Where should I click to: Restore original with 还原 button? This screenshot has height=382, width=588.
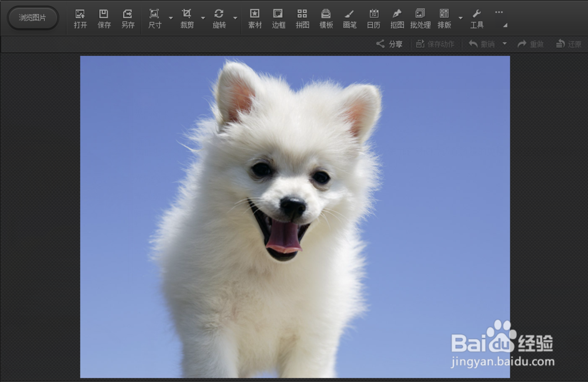coord(569,44)
